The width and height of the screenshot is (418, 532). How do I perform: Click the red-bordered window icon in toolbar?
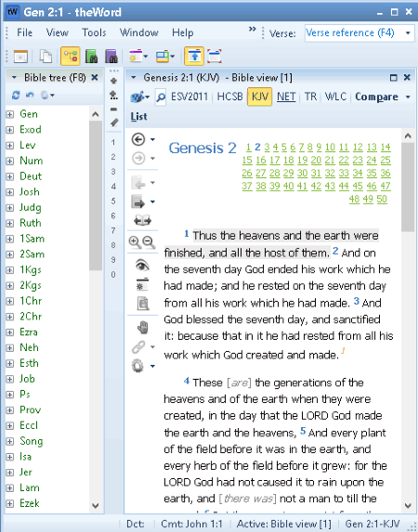point(214,57)
